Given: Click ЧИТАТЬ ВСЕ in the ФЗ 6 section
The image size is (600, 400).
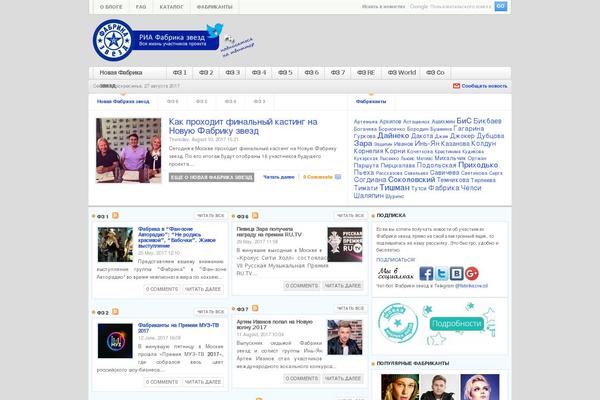Looking at the screenshot, I should pyautogui.click(x=351, y=216).
